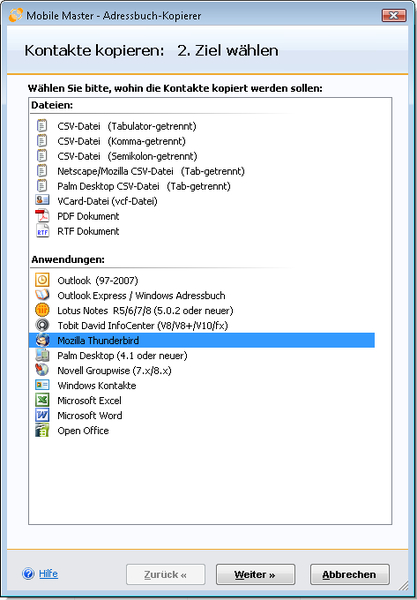
Task: Click the PDF Dokument icon
Action: click(x=42, y=216)
